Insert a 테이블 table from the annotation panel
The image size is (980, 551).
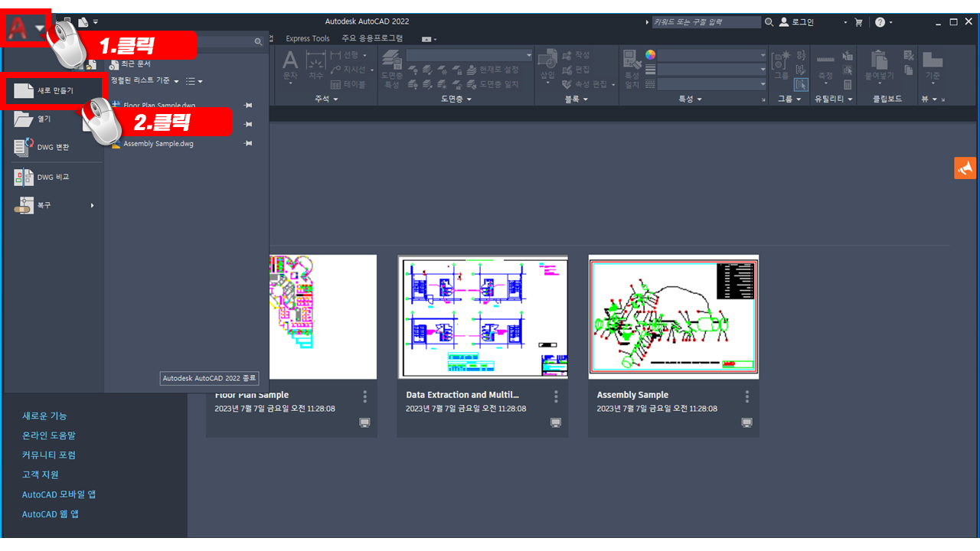coord(348,85)
